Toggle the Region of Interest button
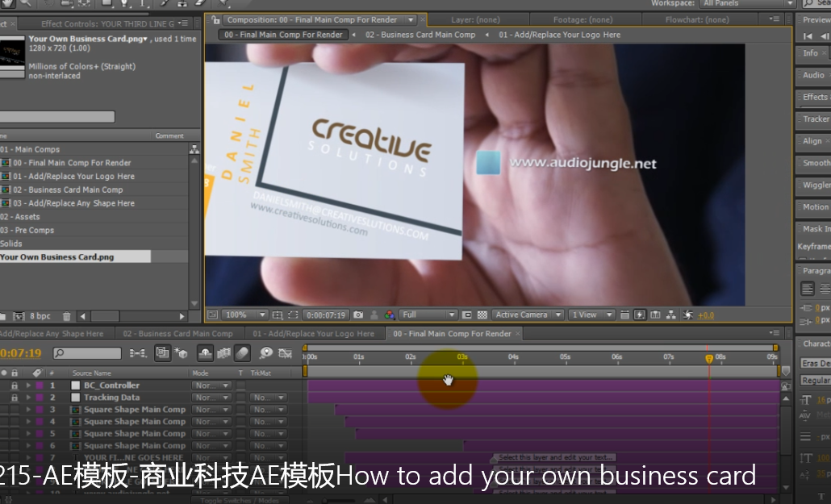This screenshot has height=504, width=831. [x=466, y=314]
